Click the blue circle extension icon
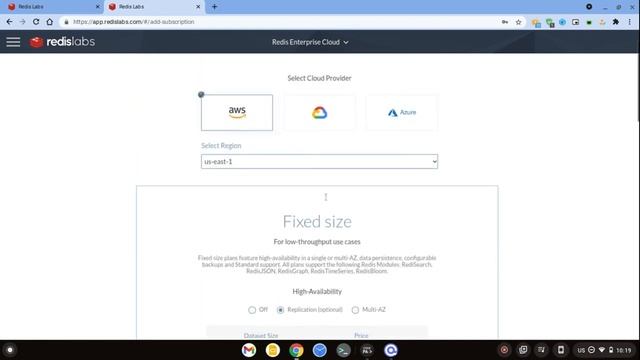 coord(562,22)
